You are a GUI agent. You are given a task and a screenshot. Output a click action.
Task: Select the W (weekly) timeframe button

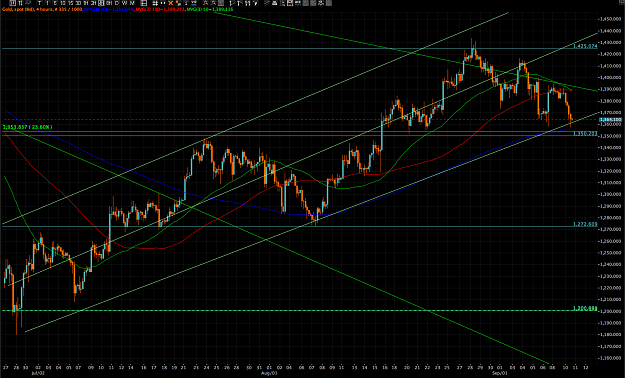coord(124,3)
